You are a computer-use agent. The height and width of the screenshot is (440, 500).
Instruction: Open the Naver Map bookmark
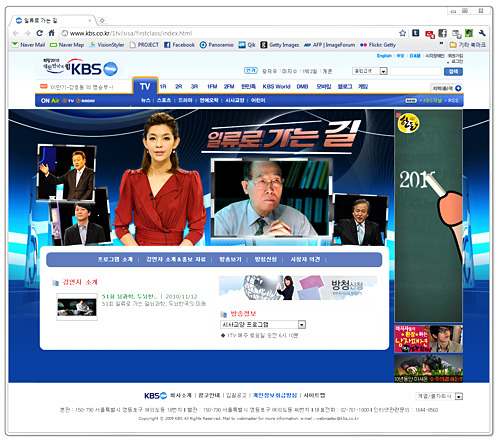pos(67,45)
